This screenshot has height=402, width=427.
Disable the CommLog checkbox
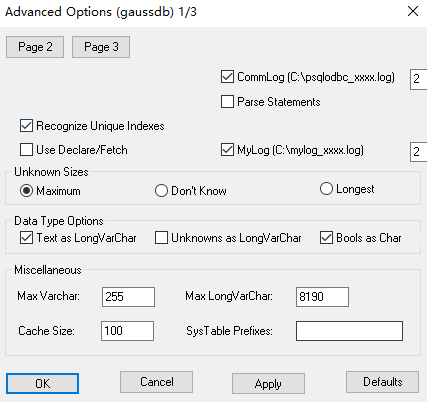[227, 77]
